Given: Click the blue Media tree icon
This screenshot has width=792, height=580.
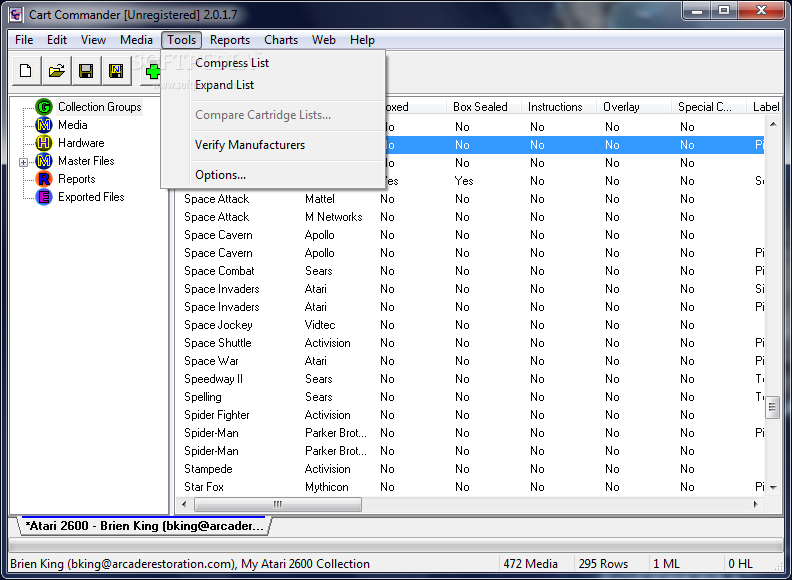Looking at the screenshot, I should tap(44, 125).
